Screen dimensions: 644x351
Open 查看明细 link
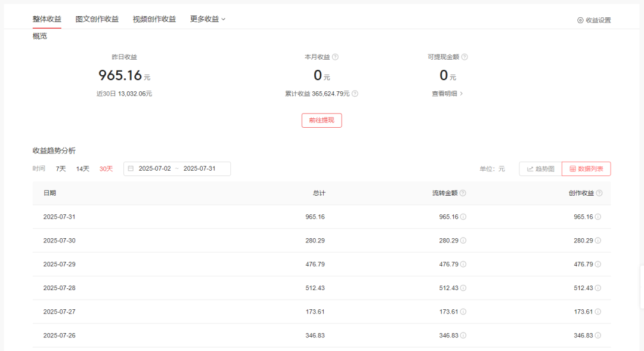[447, 94]
